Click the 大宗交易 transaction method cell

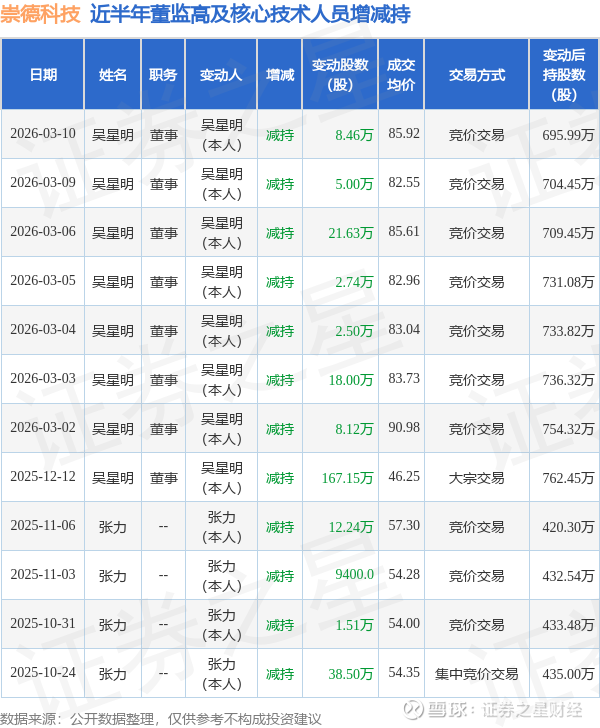[x=476, y=478]
